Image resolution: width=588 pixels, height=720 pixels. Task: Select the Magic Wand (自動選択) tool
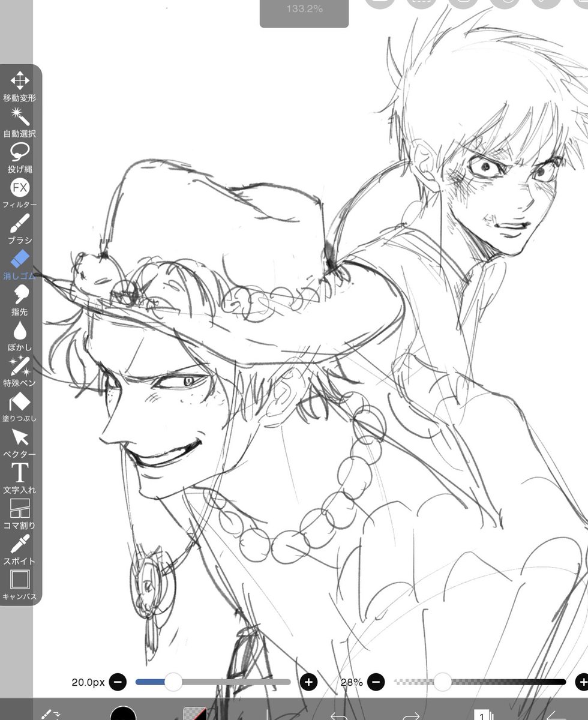point(20,122)
